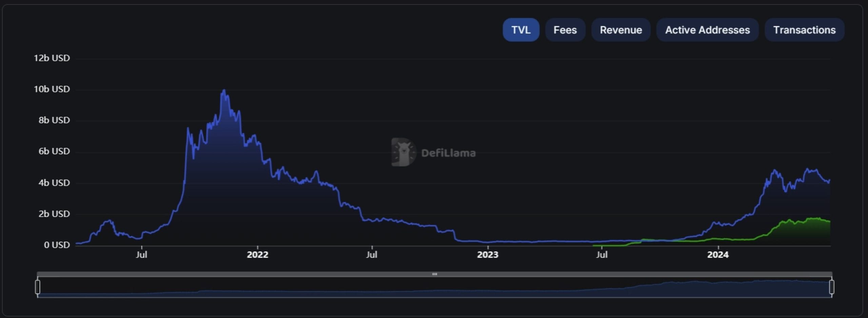Select the TVL tab
Image resolution: width=868 pixels, height=318 pixels.
click(521, 30)
